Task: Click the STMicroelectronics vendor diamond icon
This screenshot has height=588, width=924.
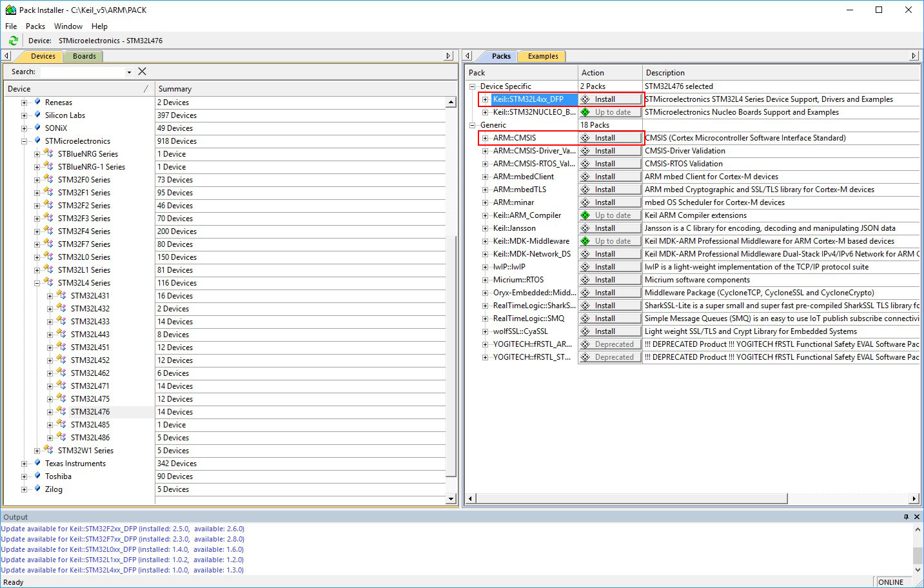Action: point(37,141)
